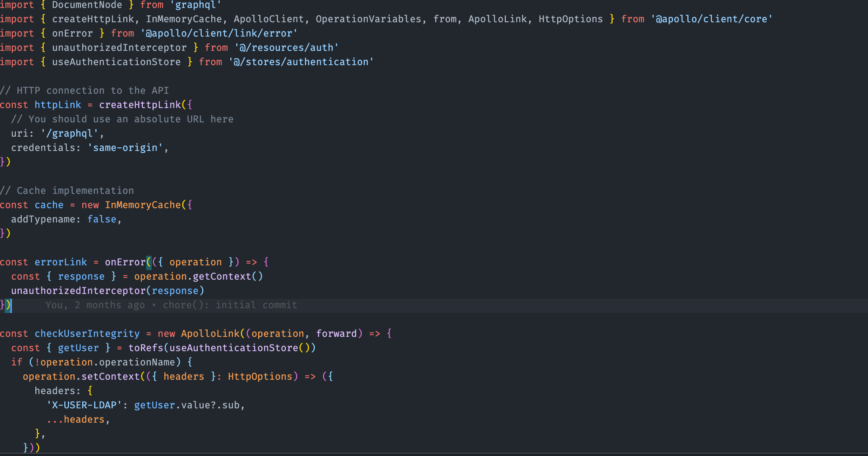Click unauthorizedInterceptor(response) call
Viewport: 868px width, 456px height.
pos(108,291)
